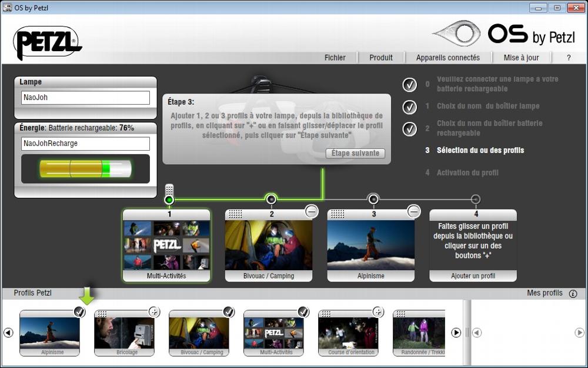Click Ajouter un profil in slot 4
Screen dimensions: 588x368
click(473, 276)
